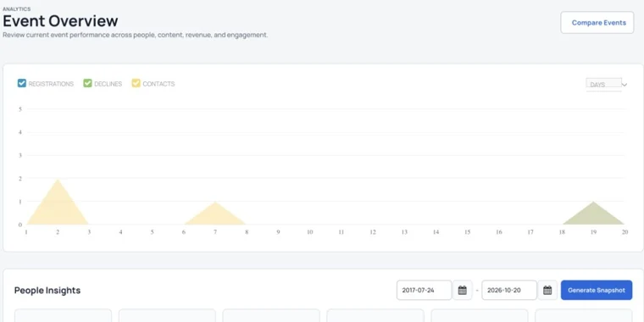Open the Days interval dropdown

(x=607, y=85)
